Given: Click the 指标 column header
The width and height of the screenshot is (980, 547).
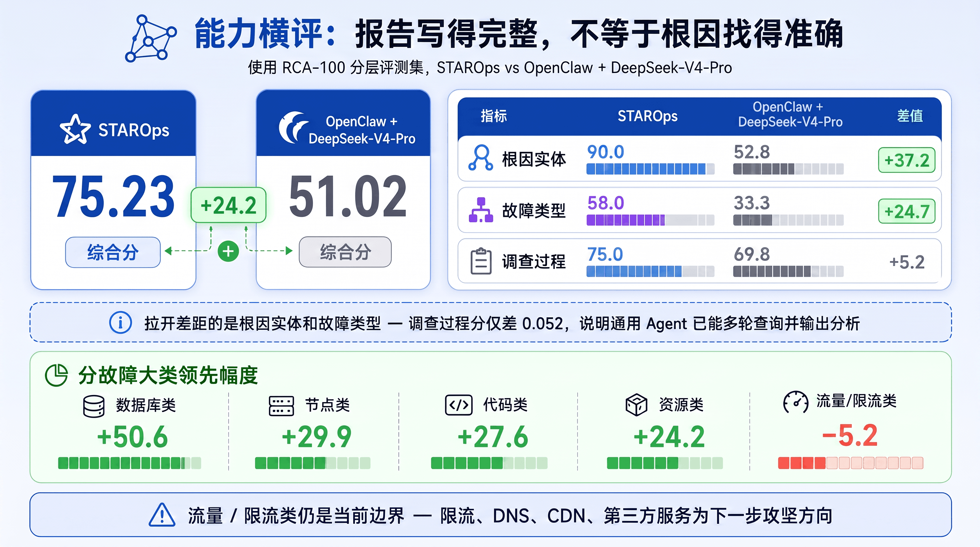Looking at the screenshot, I should coord(494,116).
